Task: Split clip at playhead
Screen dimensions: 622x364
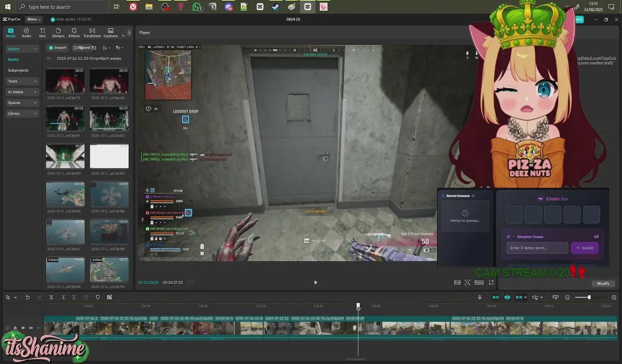Action: (x=51, y=297)
